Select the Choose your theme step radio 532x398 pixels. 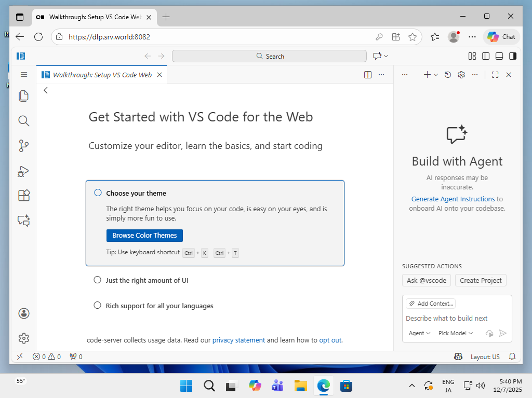point(98,193)
